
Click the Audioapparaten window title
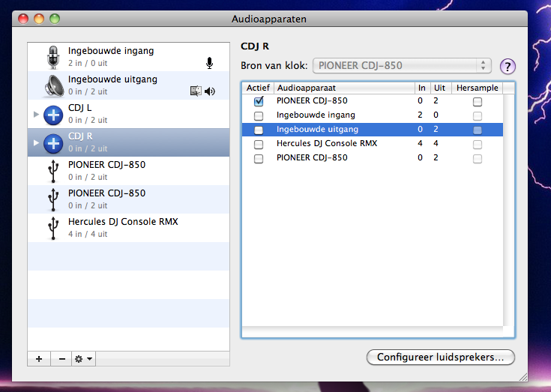269,19
